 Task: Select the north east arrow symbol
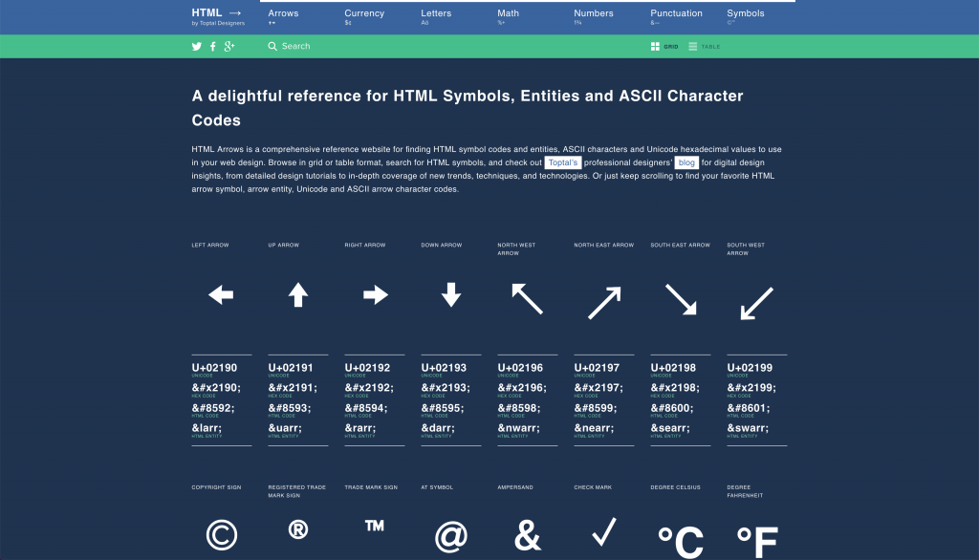point(604,303)
